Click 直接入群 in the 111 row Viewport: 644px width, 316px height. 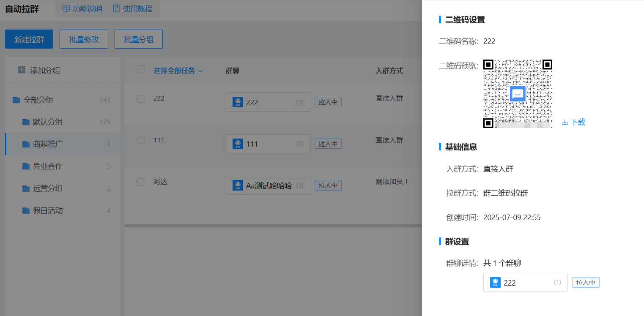389,140
